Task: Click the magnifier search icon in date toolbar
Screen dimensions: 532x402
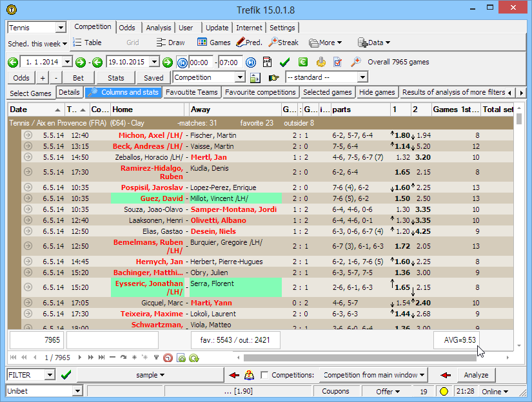Action: [x=355, y=62]
